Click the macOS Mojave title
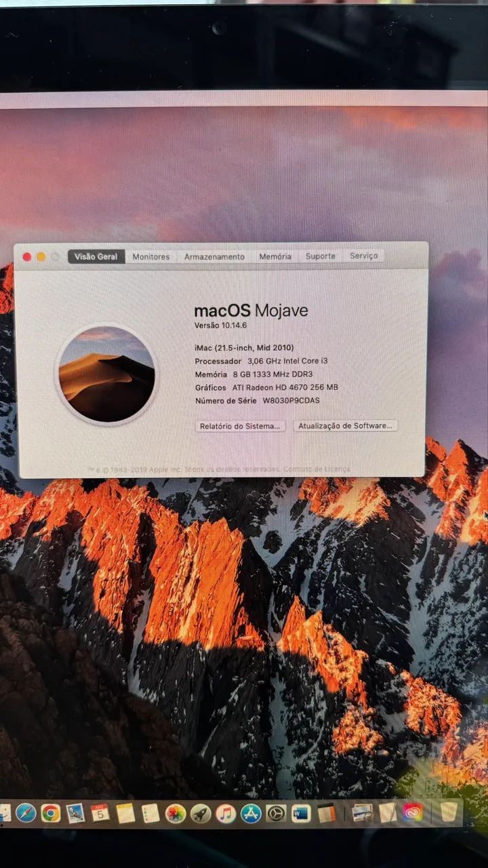 [251, 311]
